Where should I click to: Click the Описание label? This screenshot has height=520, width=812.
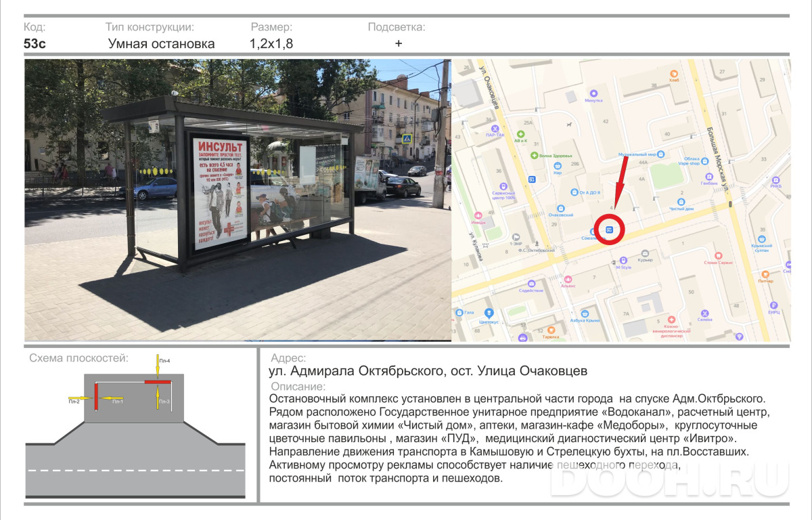point(297,387)
